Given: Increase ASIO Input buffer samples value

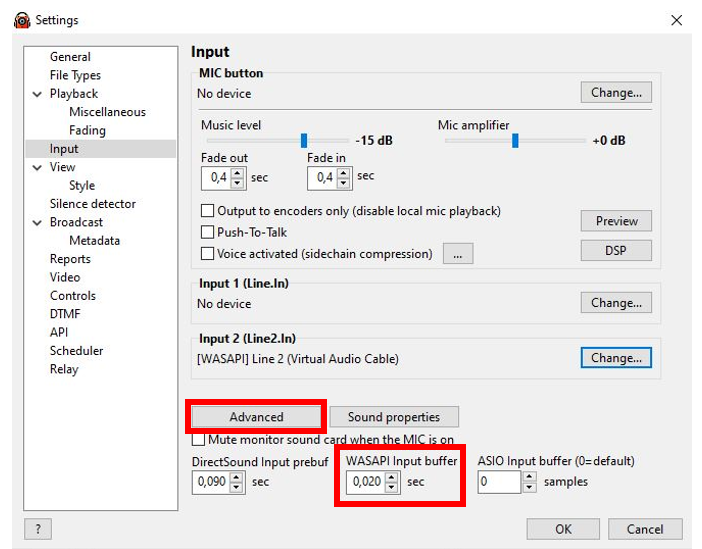Looking at the screenshot, I should coord(529,478).
